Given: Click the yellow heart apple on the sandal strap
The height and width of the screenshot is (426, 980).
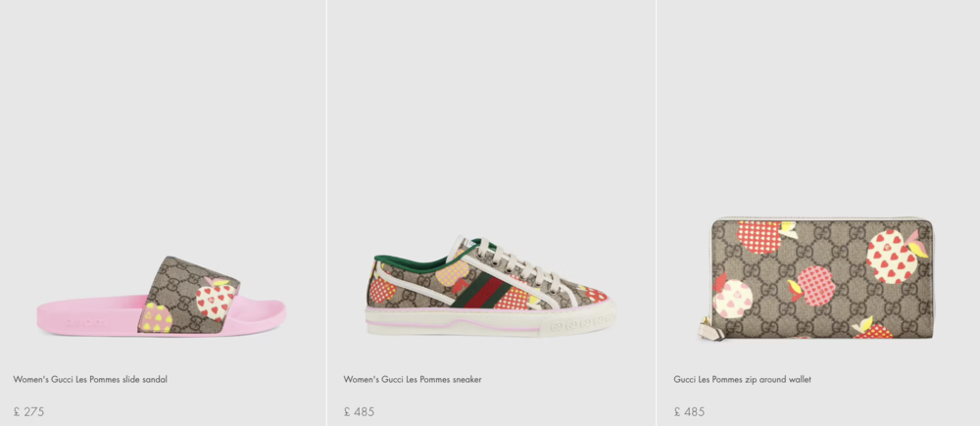Looking at the screenshot, I should tap(157, 315).
